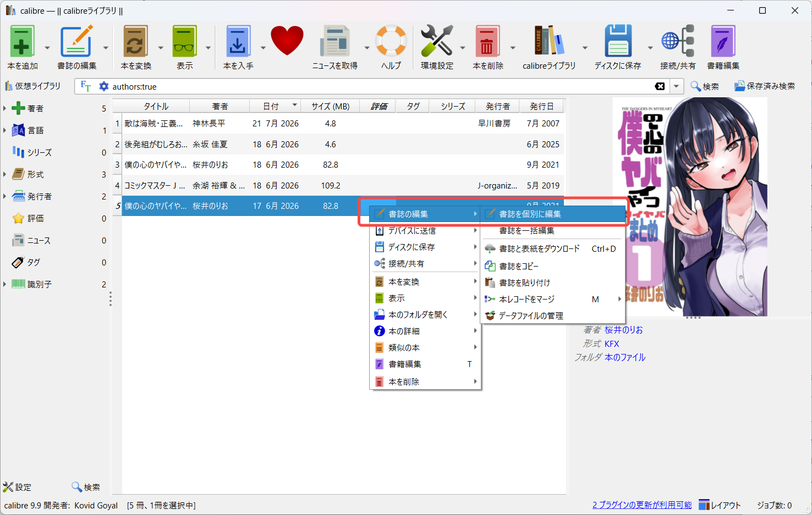Choose 本を変換 in context menu
812x515 pixels.
tap(425, 281)
